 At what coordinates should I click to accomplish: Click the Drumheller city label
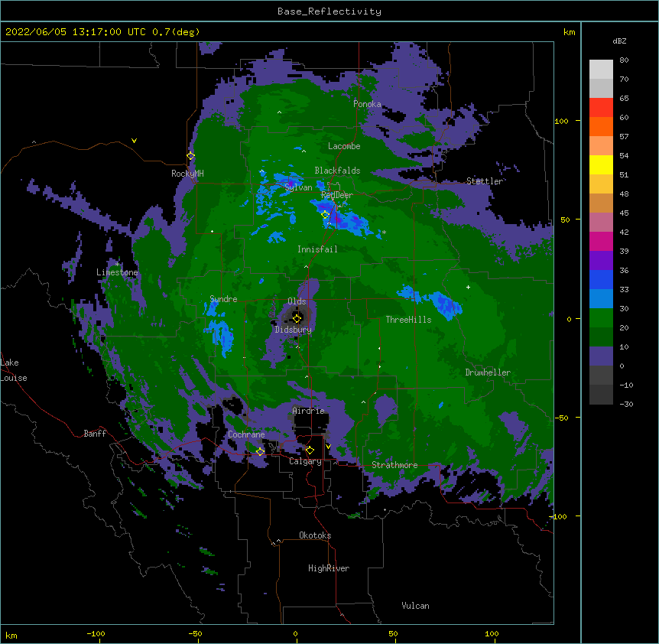(x=488, y=372)
